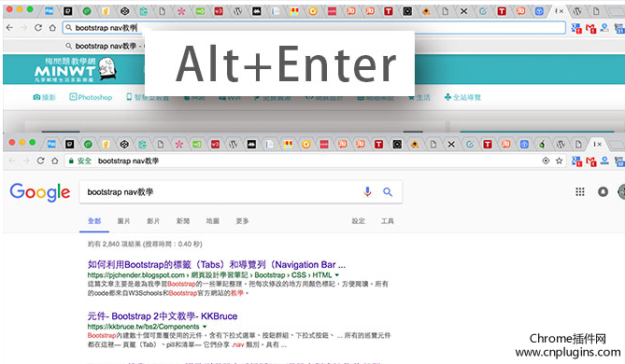Reload the Google results window
The width and height of the screenshot is (625, 364).
pyautogui.click(x=41, y=161)
